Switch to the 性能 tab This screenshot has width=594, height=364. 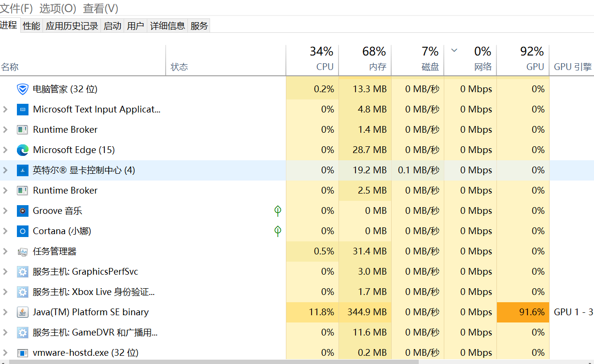pos(31,26)
